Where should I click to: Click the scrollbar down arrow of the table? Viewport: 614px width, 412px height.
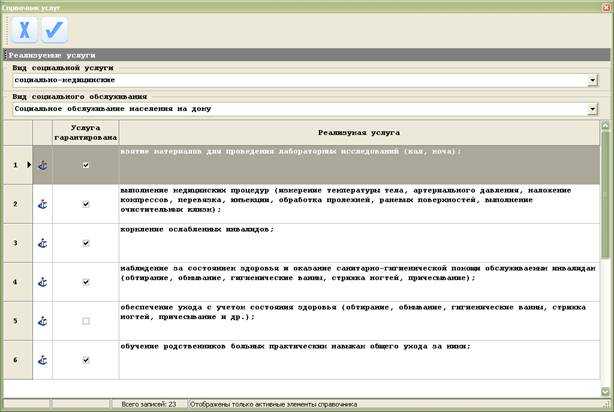point(605,391)
